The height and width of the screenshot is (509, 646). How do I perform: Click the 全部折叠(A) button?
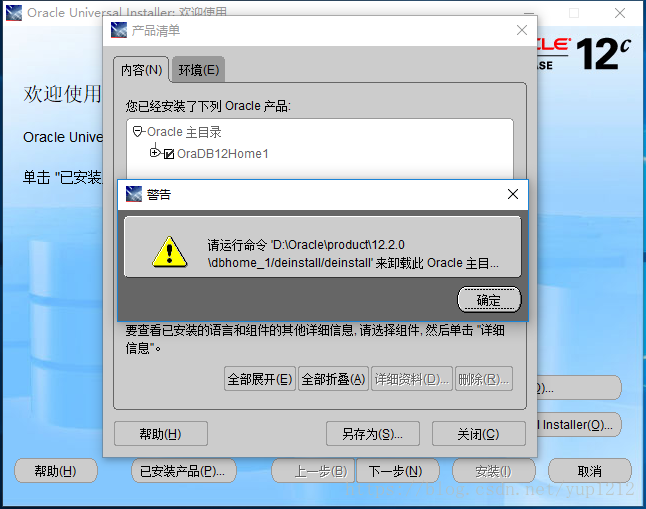click(x=333, y=378)
